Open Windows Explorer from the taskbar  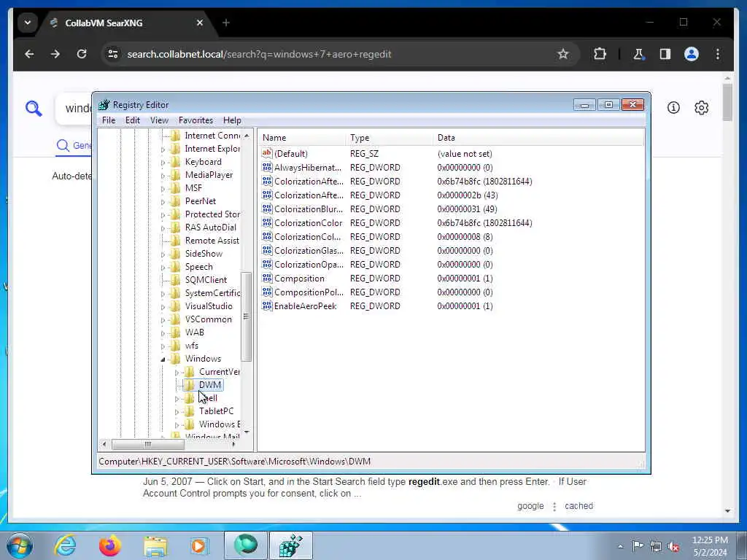[155, 546]
